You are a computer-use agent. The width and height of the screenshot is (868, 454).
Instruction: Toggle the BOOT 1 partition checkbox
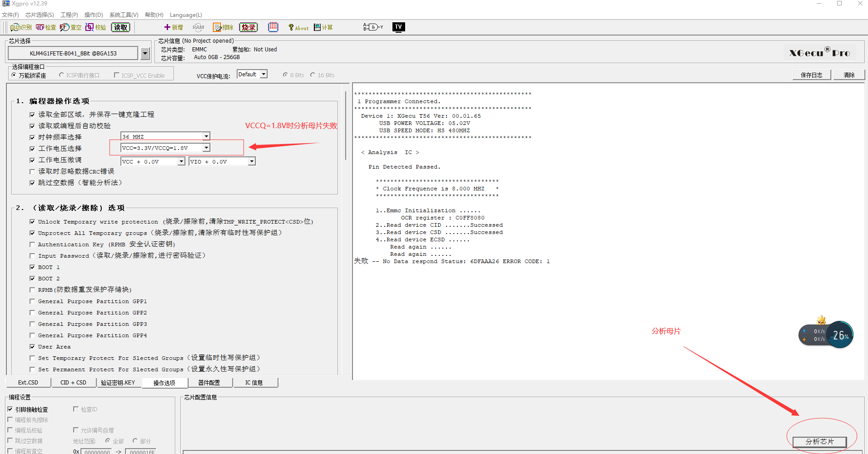coord(32,267)
